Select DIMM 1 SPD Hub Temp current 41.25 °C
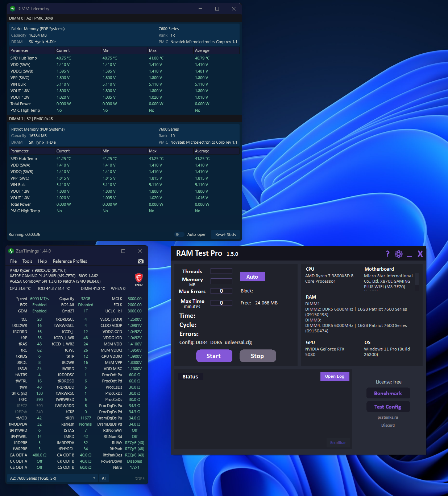The width and height of the screenshot is (448, 496). pos(64,159)
